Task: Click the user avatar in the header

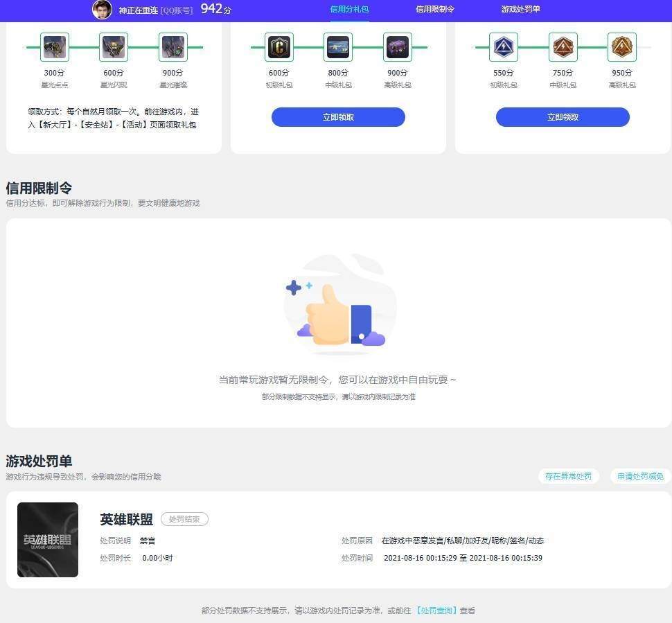Action: tap(102, 10)
